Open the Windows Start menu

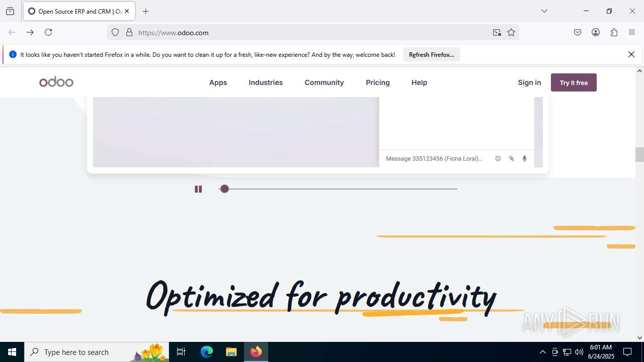click(12, 352)
